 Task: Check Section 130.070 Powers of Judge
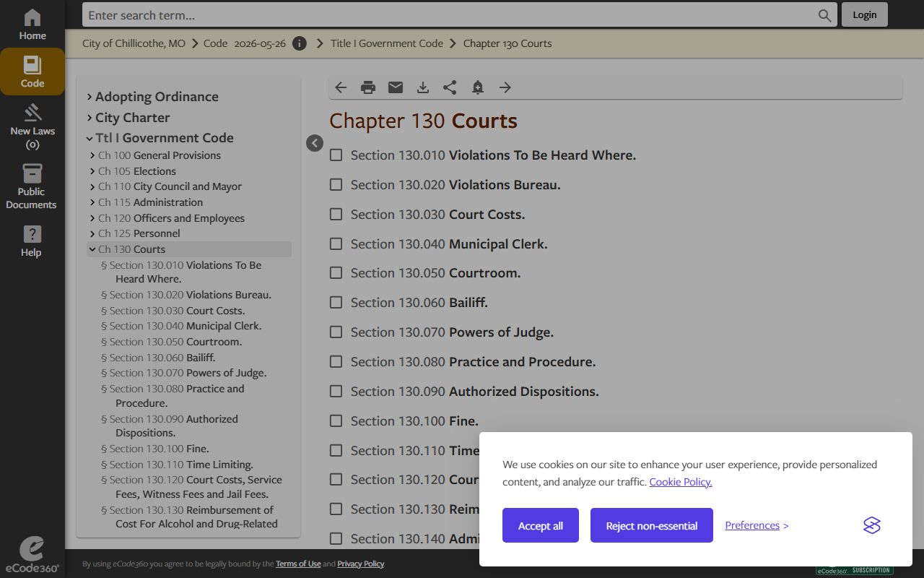pyautogui.click(x=336, y=332)
